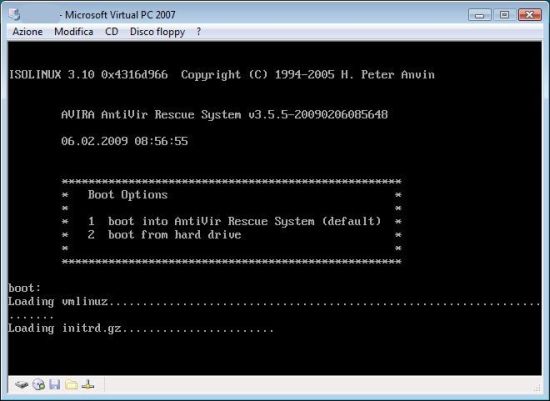
Task: Click the 'Boot Options' heading
Action: (128, 195)
